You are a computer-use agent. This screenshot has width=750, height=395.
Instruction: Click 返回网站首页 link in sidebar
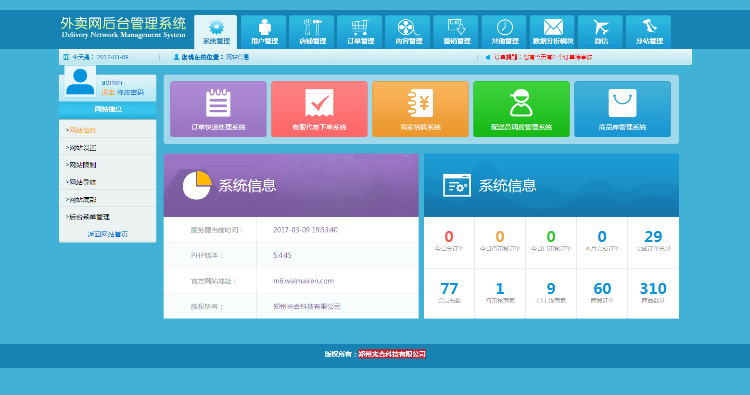[108, 234]
